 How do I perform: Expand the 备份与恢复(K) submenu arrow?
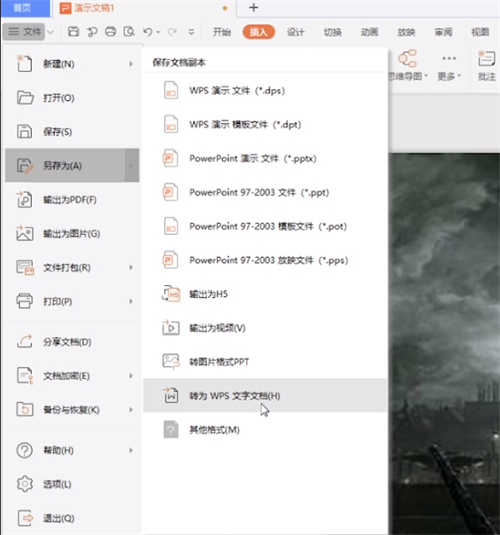tap(131, 409)
